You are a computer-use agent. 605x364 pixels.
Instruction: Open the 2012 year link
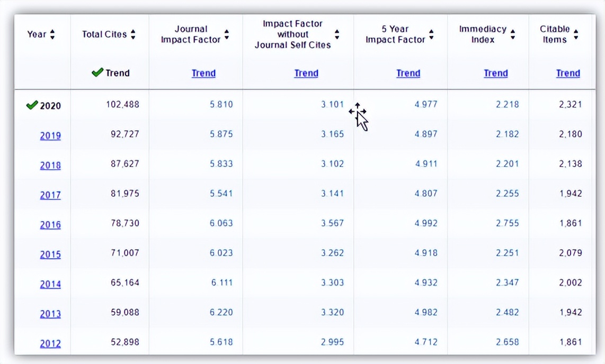pos(50,343)
